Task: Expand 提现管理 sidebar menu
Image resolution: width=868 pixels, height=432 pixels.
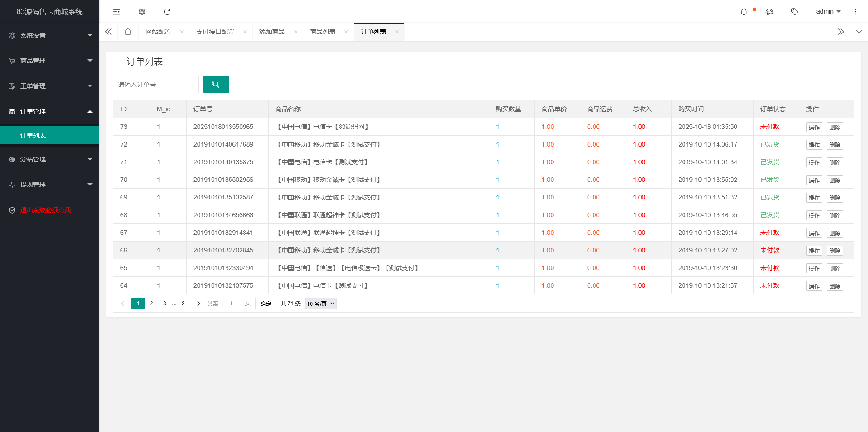Action: (x=50, y=185)
